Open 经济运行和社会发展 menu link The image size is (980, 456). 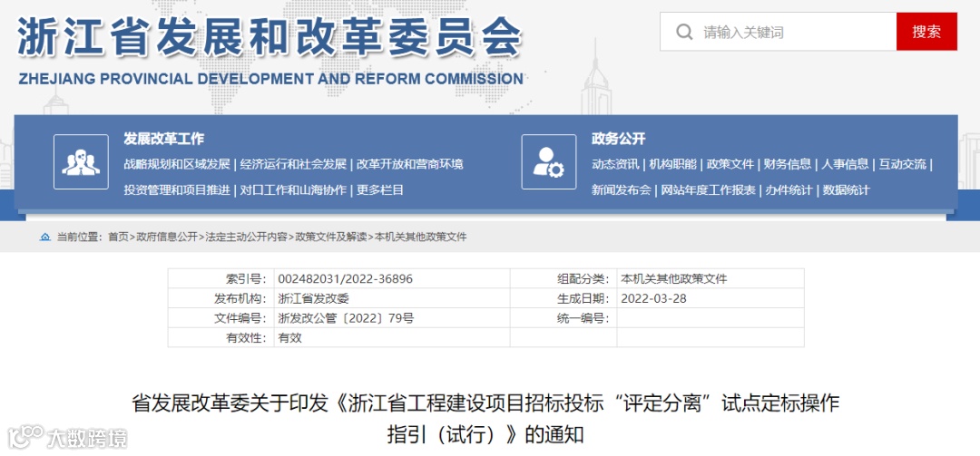[293, 164]
